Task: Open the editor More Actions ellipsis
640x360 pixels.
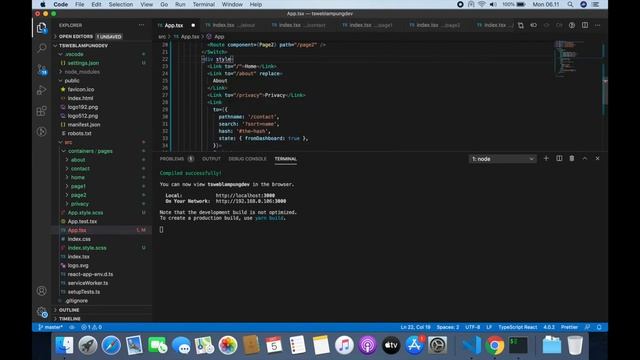Action: click(x=598, y=25)
